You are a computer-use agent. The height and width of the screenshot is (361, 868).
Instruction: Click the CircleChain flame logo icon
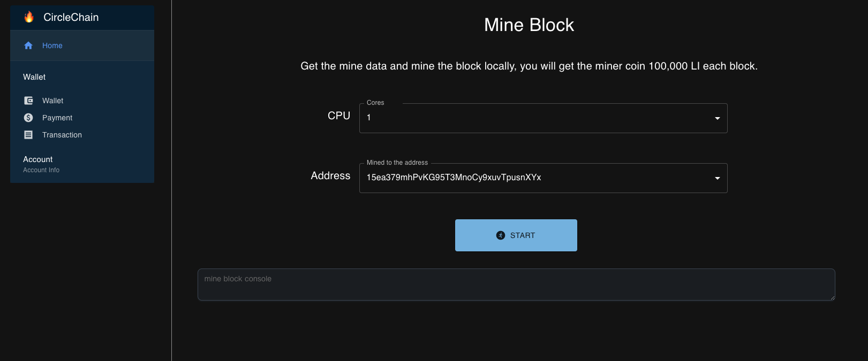click(x=29, y=17)
